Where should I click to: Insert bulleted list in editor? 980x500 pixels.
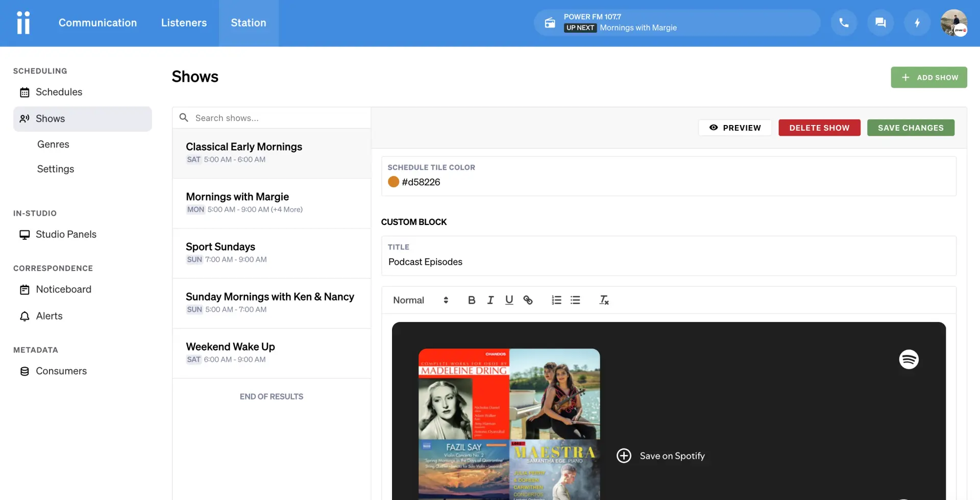click(575, 300)
